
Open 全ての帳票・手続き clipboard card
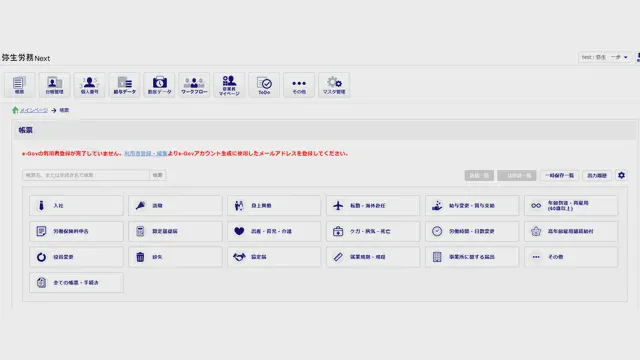(76, 282)
